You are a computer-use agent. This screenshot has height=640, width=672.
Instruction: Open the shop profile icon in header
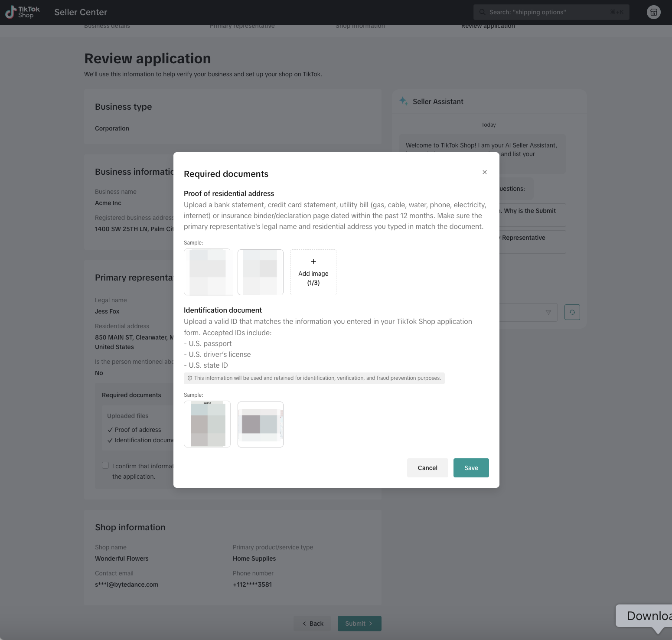(653, 12)
